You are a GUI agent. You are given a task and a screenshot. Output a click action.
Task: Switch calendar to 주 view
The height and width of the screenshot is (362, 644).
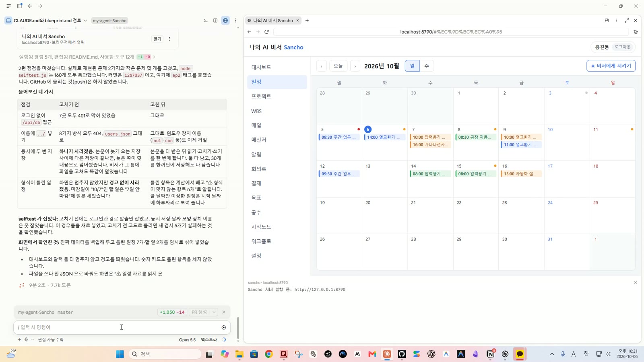pyautogui.click(x=426, y=66)
